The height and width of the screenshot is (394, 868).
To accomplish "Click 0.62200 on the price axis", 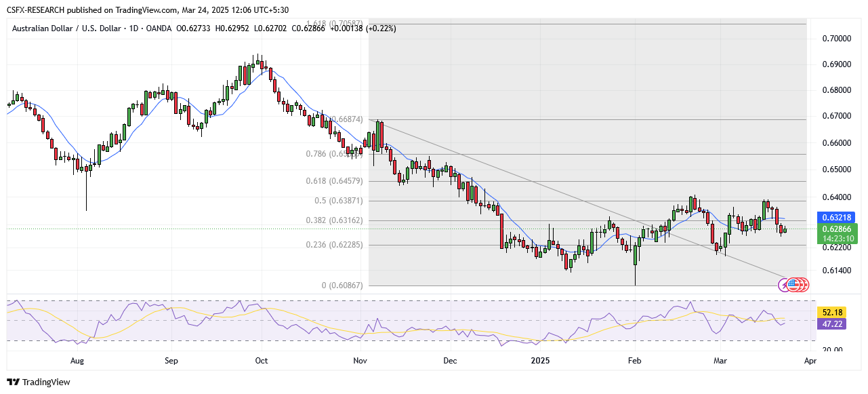I will point(836,248).
